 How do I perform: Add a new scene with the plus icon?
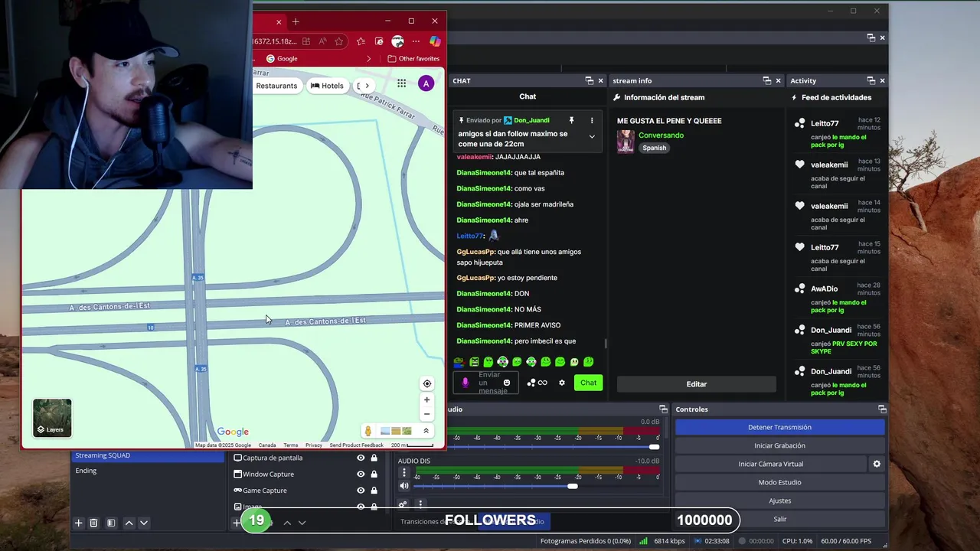[78, 523]
